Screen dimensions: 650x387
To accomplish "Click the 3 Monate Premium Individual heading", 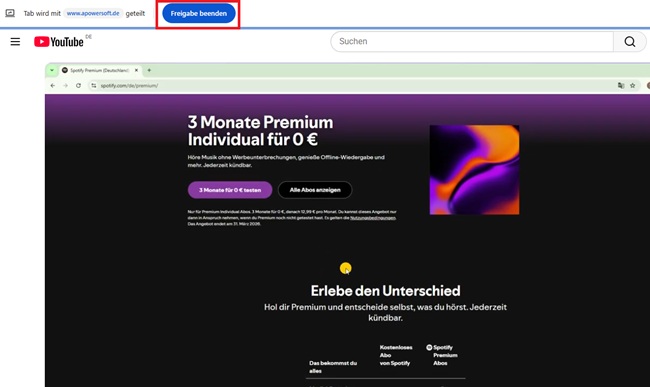I will (260, 131).
